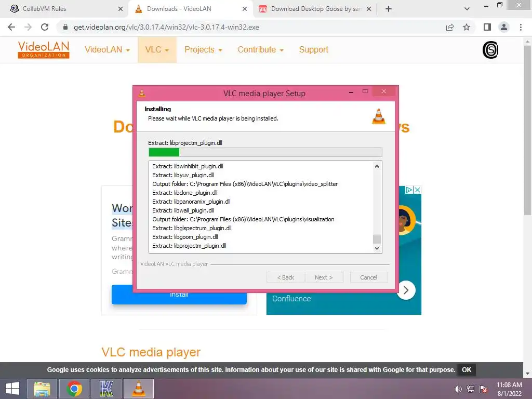Open a new tab with plus icon
Screen dimensions: 532x399
click(x=389, y=9)
